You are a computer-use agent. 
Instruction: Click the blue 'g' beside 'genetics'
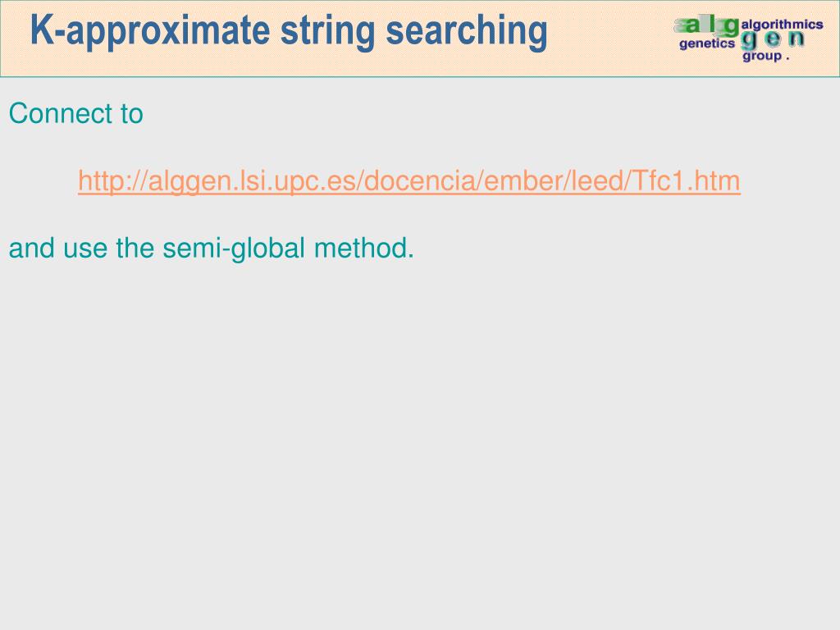pyautogui.click(x=748, y=41)
